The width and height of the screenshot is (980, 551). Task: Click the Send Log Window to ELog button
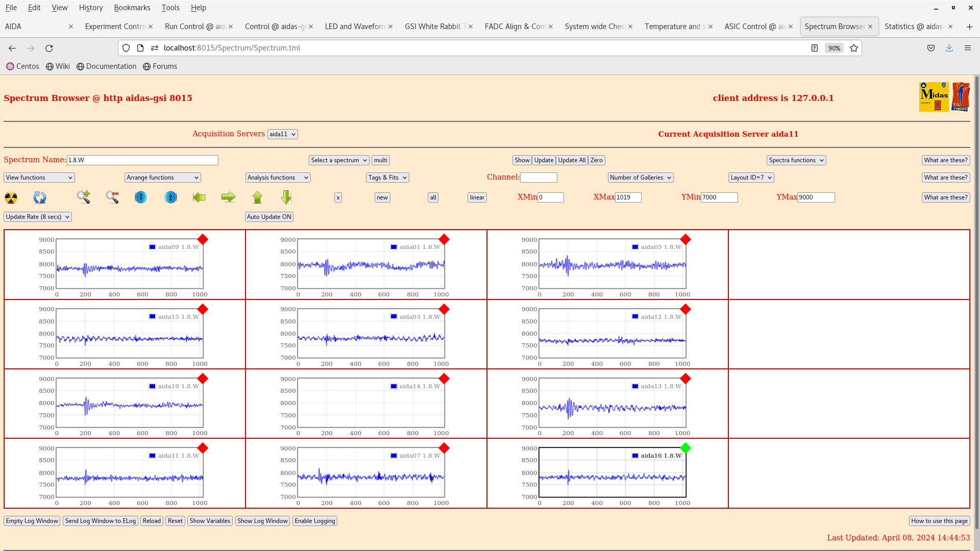pos(100,521)
